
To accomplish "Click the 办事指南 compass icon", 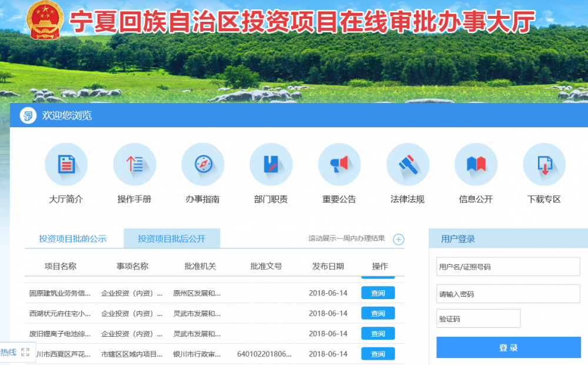I will coord(203,164).
